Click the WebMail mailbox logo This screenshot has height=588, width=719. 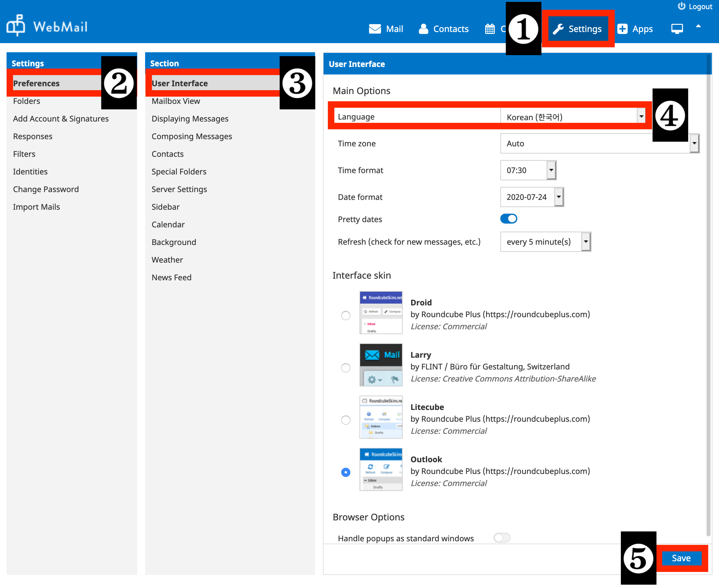click(16, 26)
